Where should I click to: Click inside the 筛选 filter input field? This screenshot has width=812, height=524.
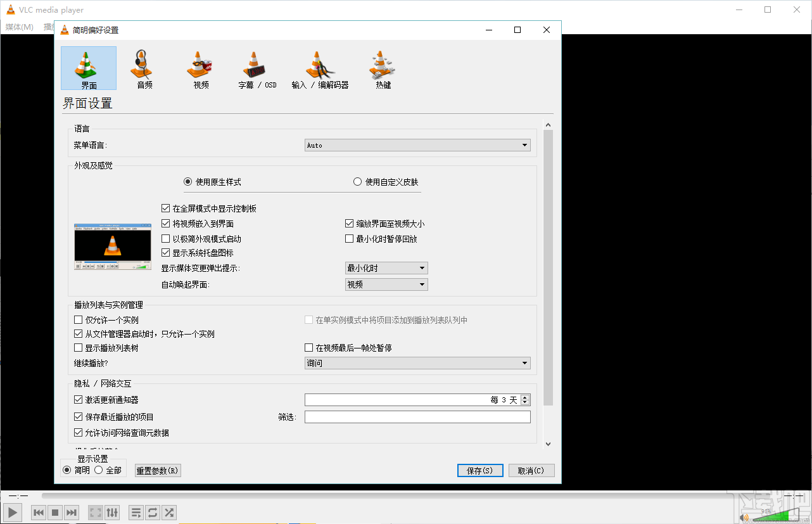pos(417,416)
